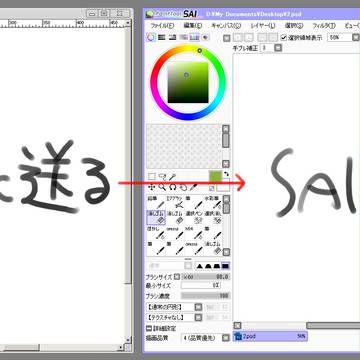The image size is (360, 360).
Task: Choose the softest pointed brush edge shape
Action: [200, 266]
